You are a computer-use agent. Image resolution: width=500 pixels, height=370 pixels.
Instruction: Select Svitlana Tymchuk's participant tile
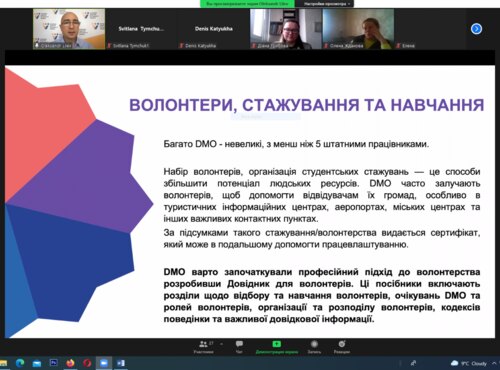pyautogui.click(x=141, y=29)
